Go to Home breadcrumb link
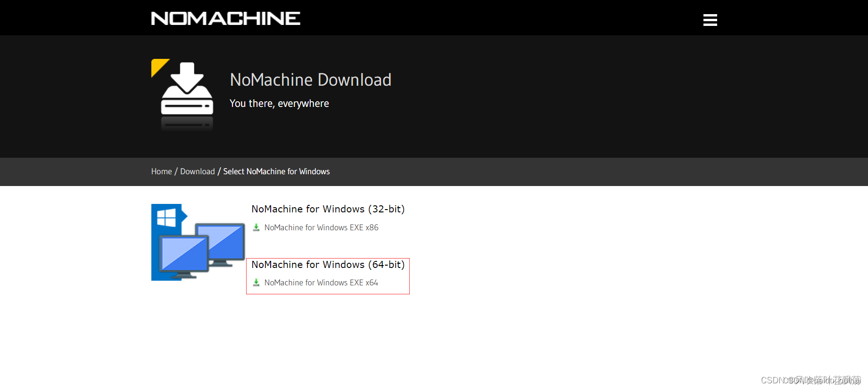This screenshot has width=868, height=389. coord(161,171)
